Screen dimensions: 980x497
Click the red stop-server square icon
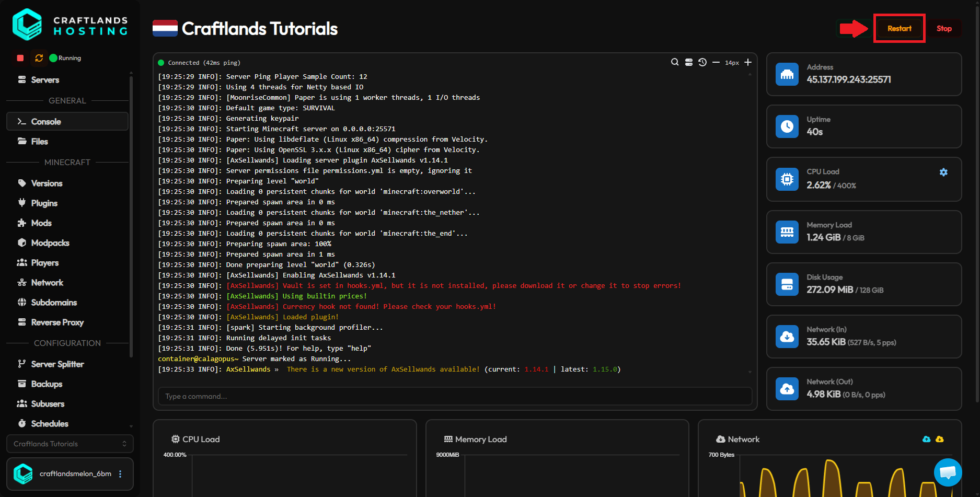pyautogui.click(x=20, y=58)
